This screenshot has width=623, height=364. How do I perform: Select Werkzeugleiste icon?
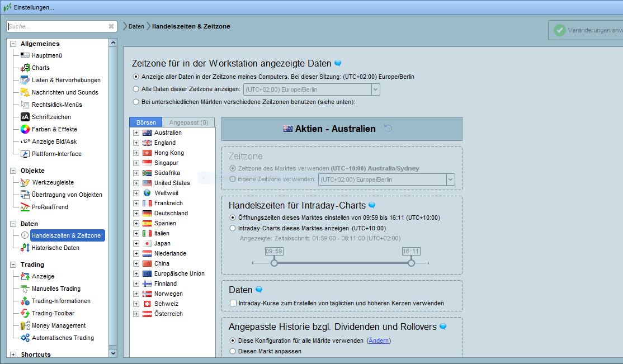(25, 182)
